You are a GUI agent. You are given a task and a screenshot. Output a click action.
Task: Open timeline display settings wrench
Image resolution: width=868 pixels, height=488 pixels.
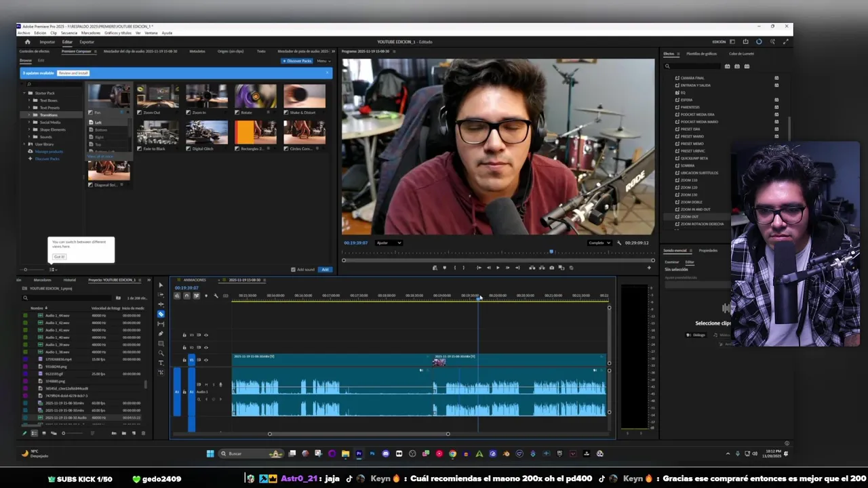coord(216,296)
